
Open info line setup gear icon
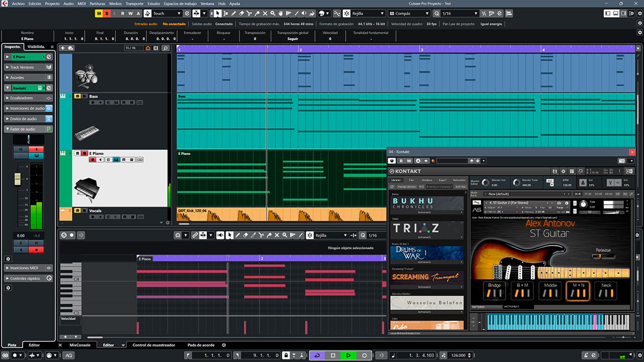click(640, 33)
